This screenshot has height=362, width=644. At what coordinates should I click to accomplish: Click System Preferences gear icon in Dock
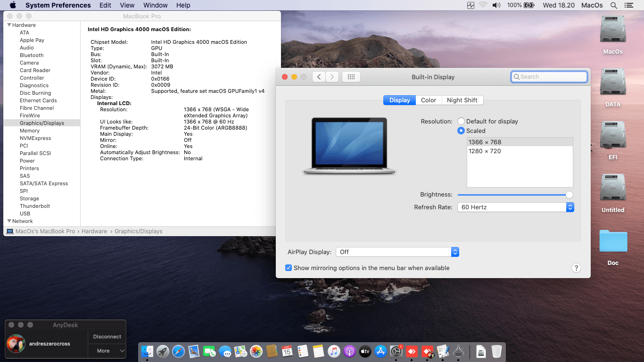396,351
